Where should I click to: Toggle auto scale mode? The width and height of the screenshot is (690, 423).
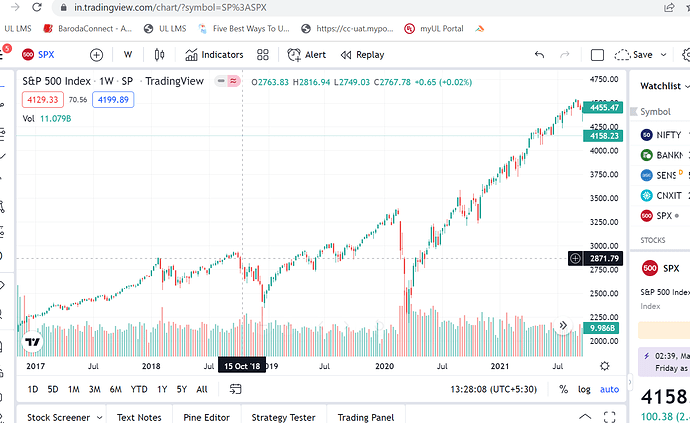tap(609, 389)
